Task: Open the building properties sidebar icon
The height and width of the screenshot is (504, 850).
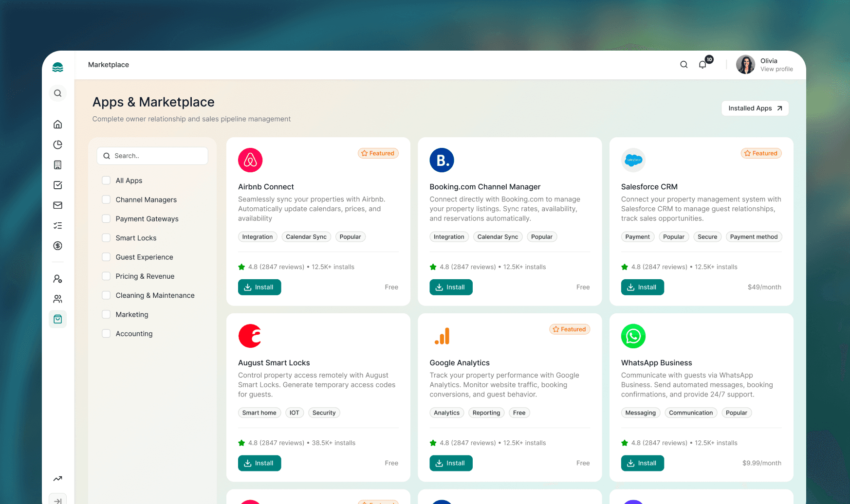Action: 57,165
